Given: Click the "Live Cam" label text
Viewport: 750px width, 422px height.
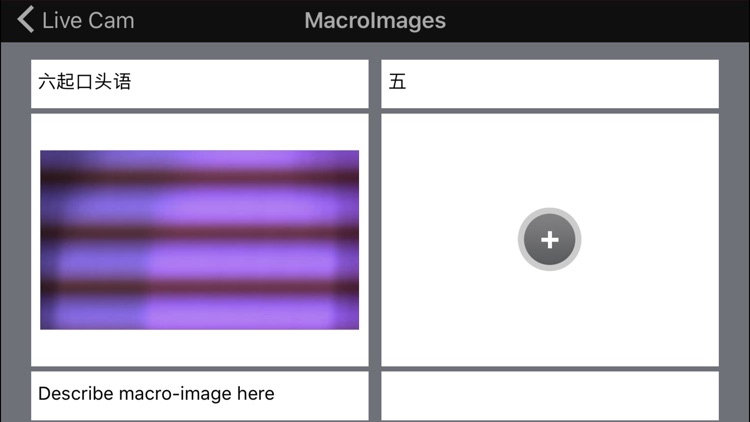Looking at the screenshot, I should 88,20.
